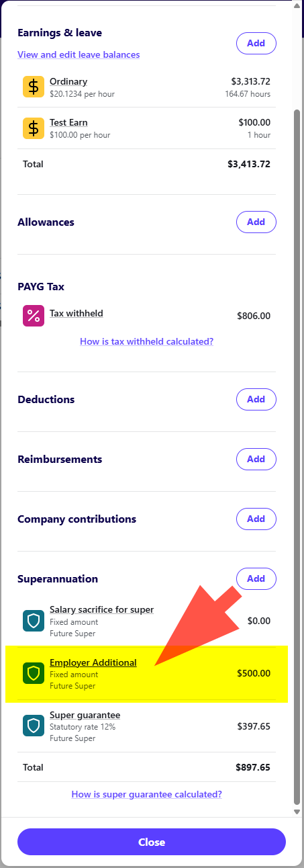This screenshot has height=868, width=304.
Task: Add a new Deductions line
Action: [x=256, y=399]
